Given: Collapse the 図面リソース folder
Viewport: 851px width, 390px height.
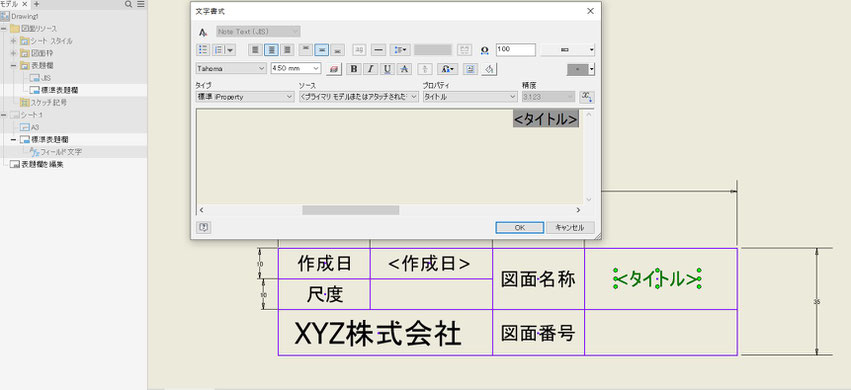Looking at the screenshot, I should (4, 29).
